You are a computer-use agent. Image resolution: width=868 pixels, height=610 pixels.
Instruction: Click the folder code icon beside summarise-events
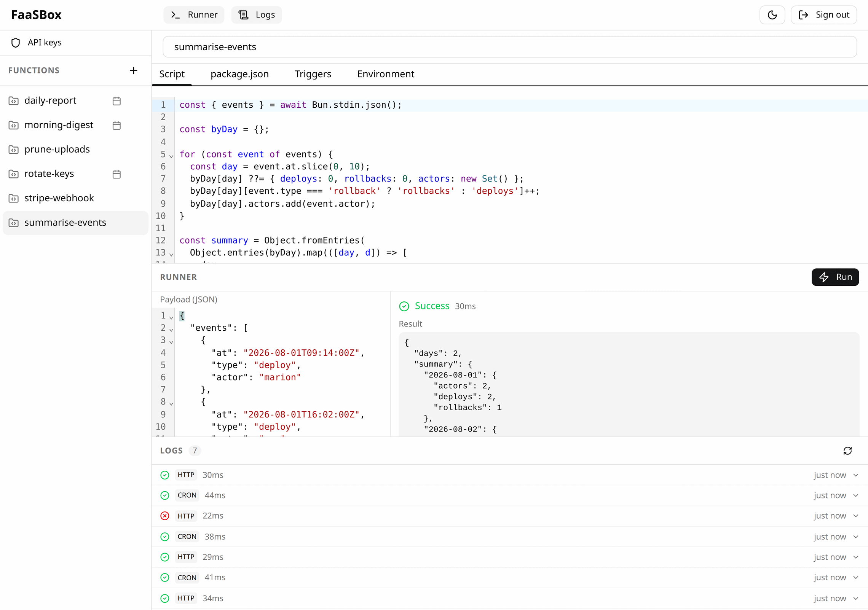(x=14, y=223)
